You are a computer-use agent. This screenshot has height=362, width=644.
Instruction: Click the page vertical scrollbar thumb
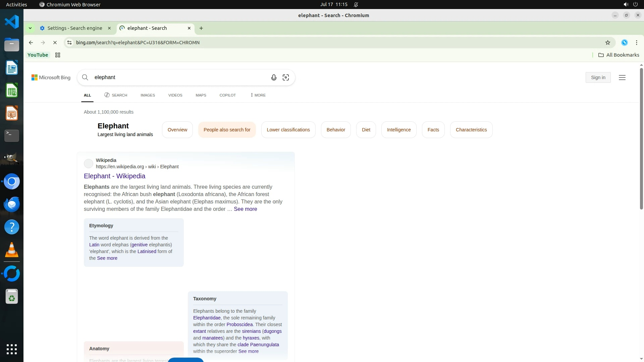pos(641,139)
